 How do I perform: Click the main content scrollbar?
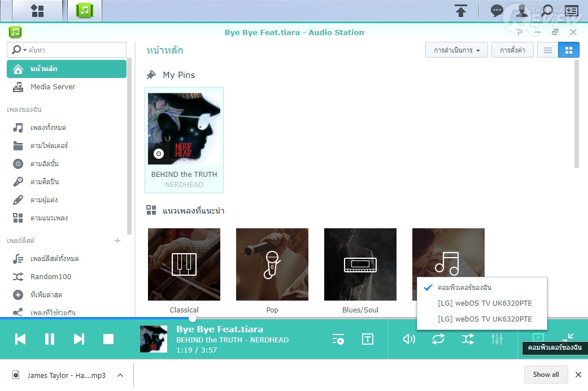pyautogui.click(x=576, y=114)
